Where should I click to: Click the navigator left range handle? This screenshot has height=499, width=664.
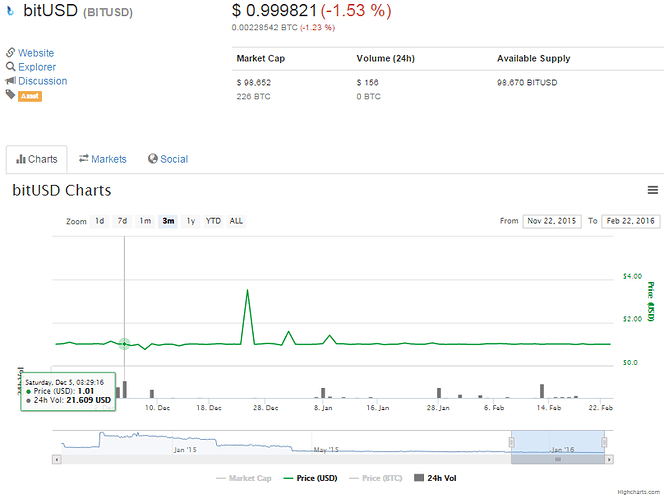coord(512,442)
